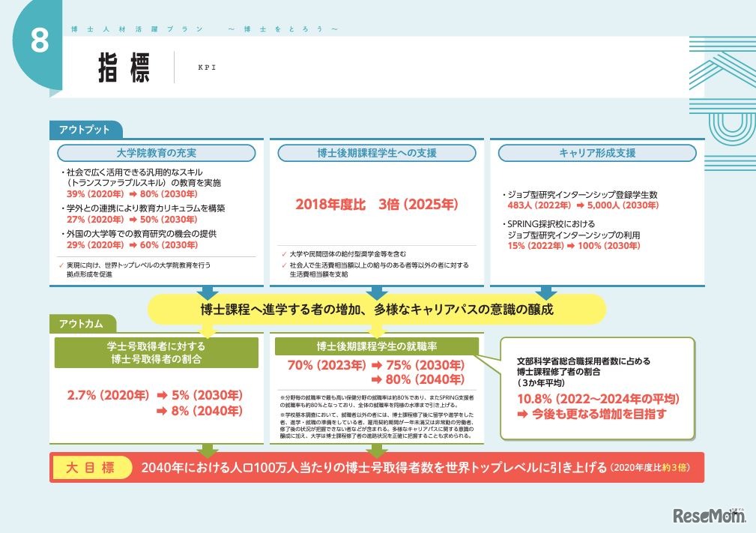Screen dimensions: 756x533
Task: Click the 483人 (2022年) → 5,000人 (2030年) figure
Action: point(583,205)
